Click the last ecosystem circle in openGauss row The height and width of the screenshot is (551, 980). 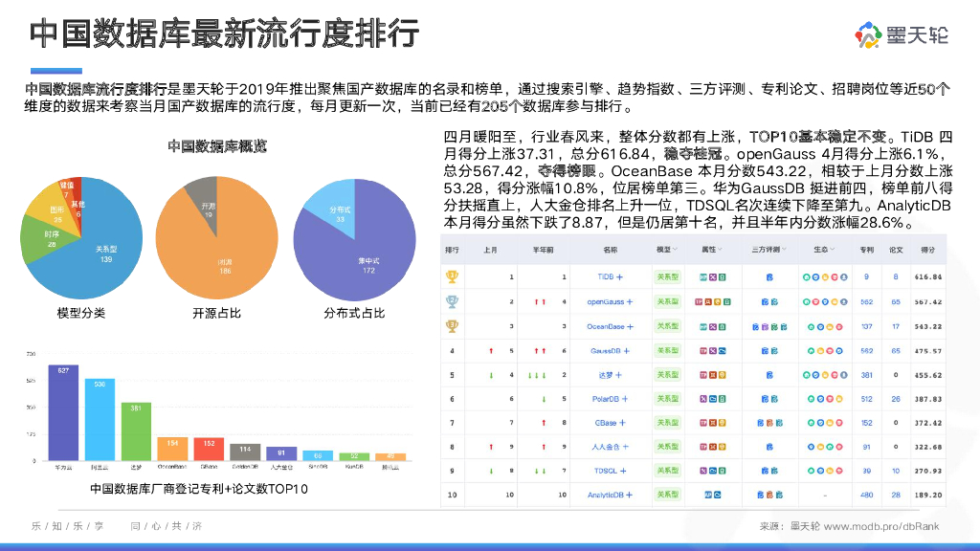pos(844,301)
